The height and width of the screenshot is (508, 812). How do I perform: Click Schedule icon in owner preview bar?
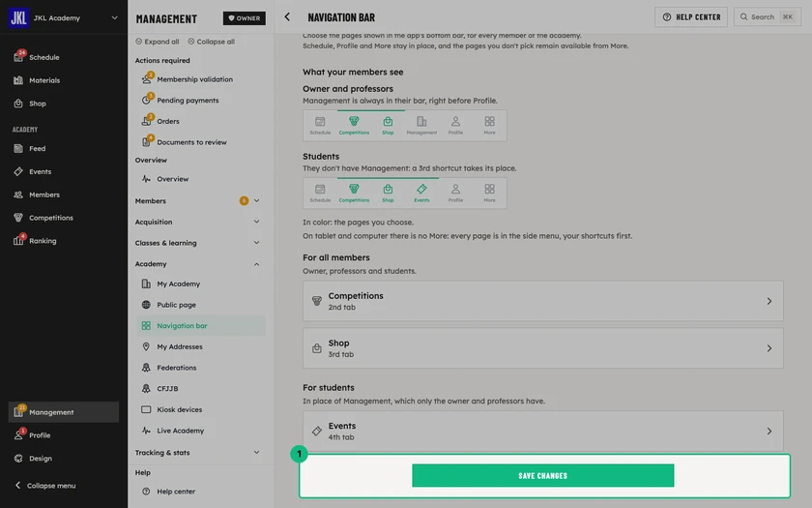(x=320, y=121)
